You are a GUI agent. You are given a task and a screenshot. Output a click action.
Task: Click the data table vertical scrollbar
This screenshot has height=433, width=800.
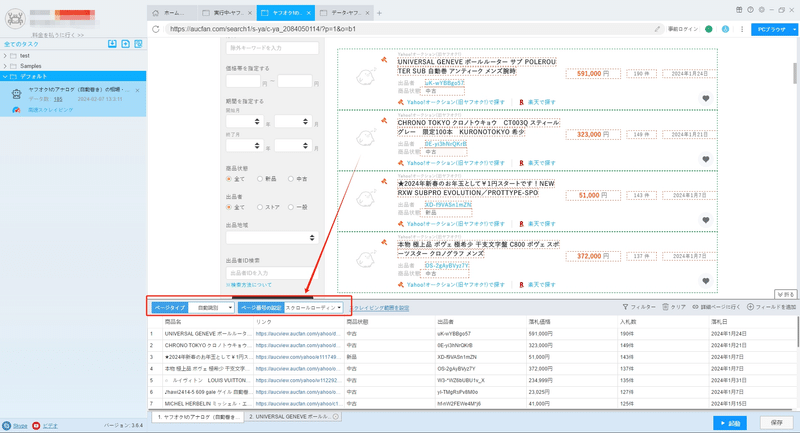pos(797,332)
